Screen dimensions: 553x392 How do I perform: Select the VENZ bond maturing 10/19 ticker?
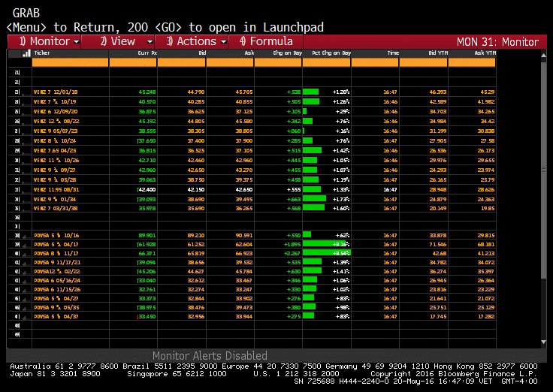tap(55, 101)
